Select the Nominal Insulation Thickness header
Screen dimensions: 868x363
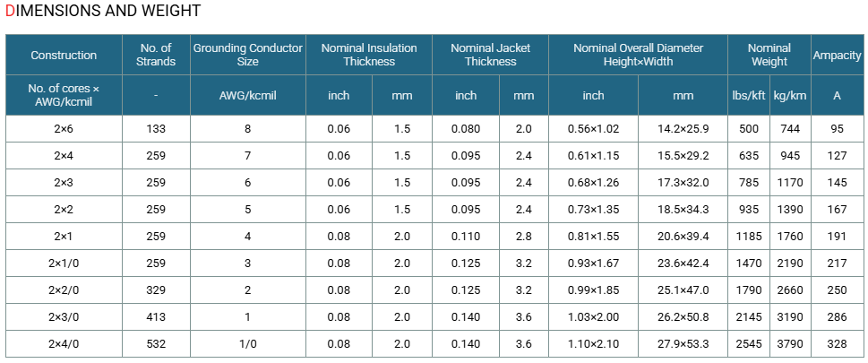(369, 55)
